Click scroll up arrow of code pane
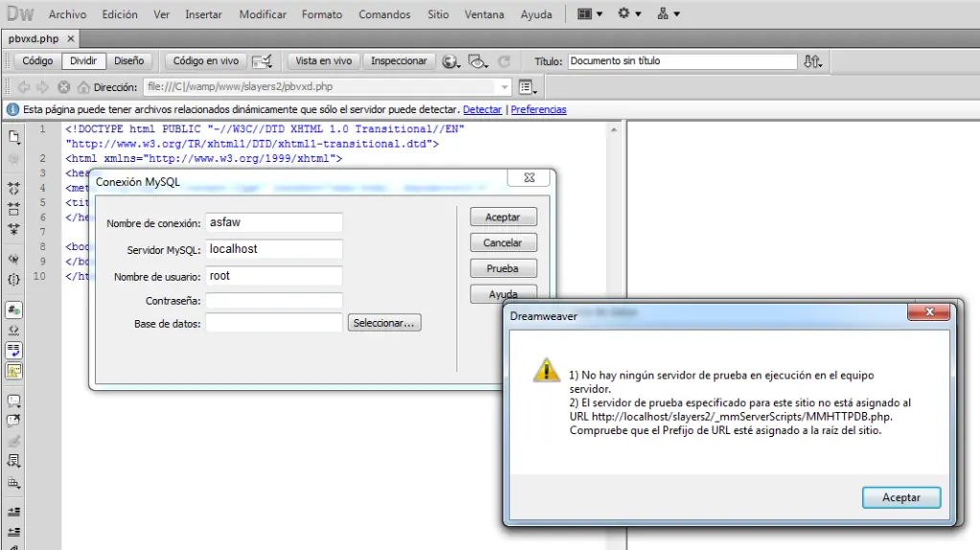 (x=614, y=129)
